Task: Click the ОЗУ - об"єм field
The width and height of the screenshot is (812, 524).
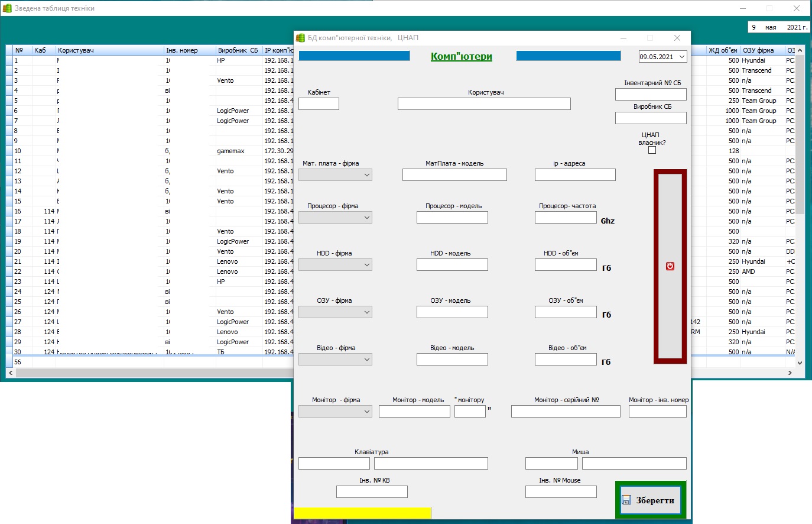Action: coord(566,312)
